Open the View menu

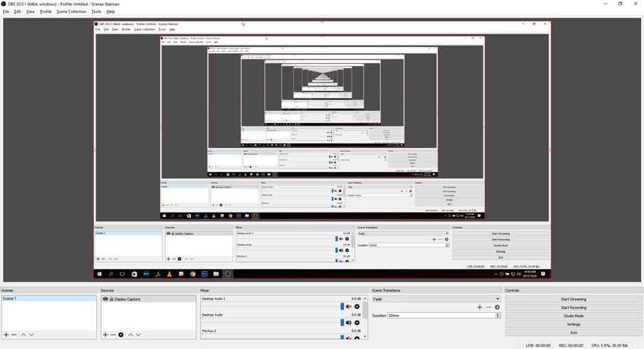[30, 11]
